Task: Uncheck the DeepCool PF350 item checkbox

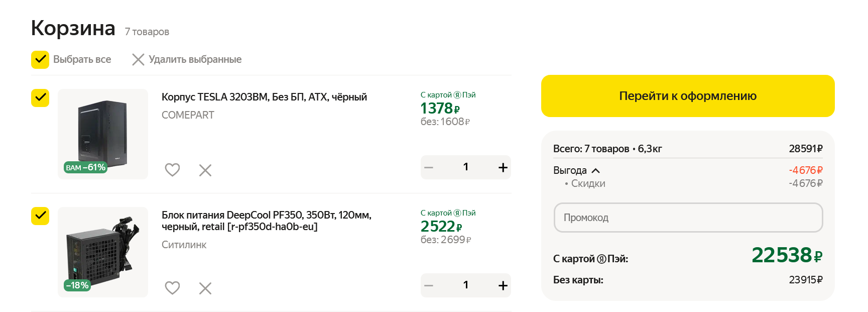Action: click(40, 216)
